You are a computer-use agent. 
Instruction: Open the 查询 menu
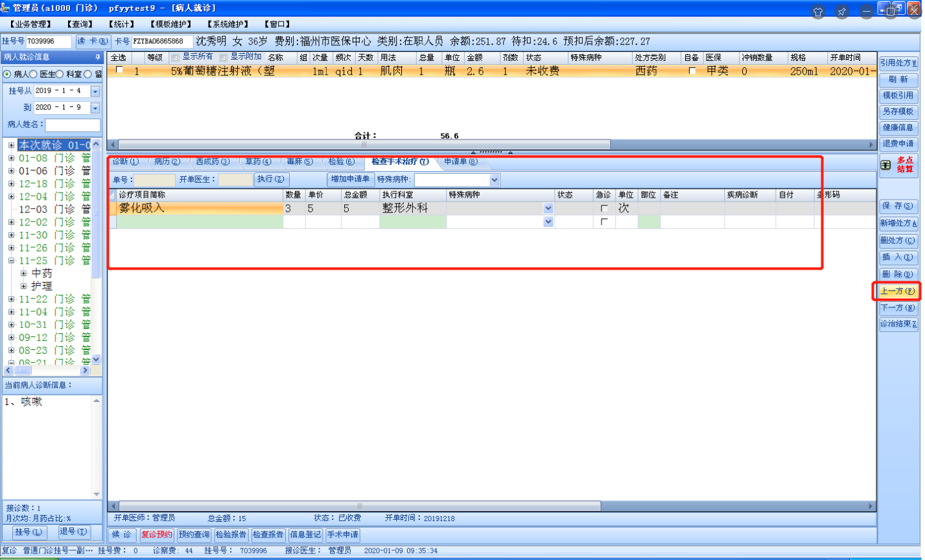click(x=79, y=24)
